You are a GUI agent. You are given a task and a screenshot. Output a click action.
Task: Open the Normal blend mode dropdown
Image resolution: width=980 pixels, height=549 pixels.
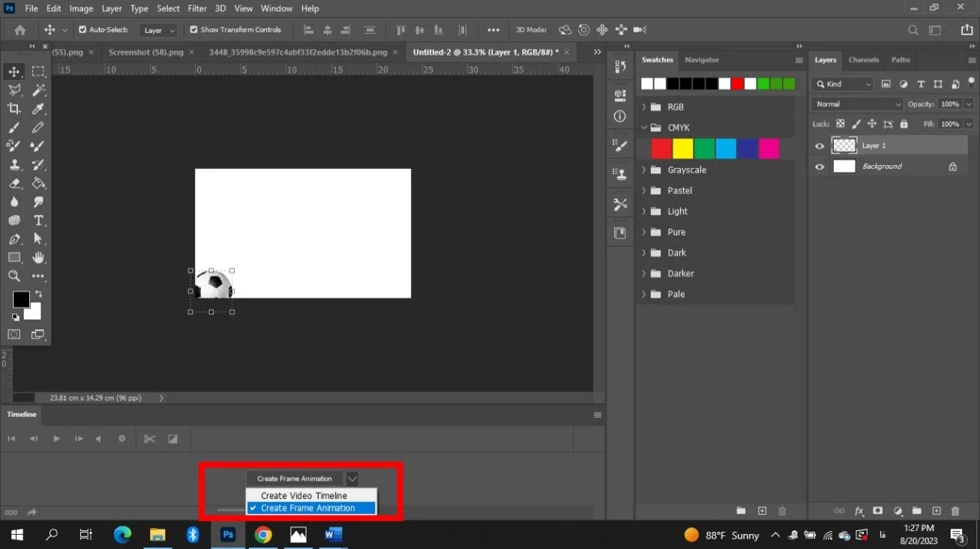point(858,104)
